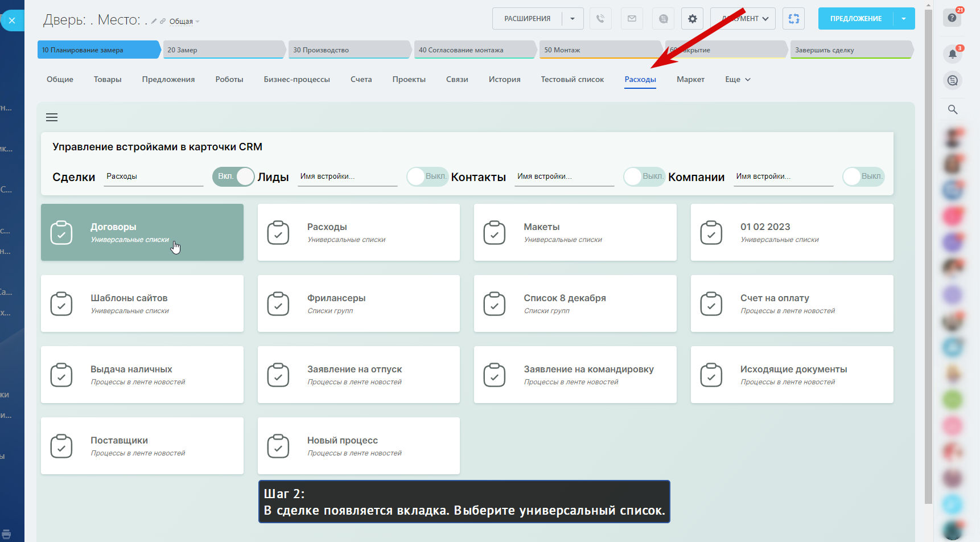Click the Контакты embed name input field
Screen dimensions: 980x542
[564, 176]
